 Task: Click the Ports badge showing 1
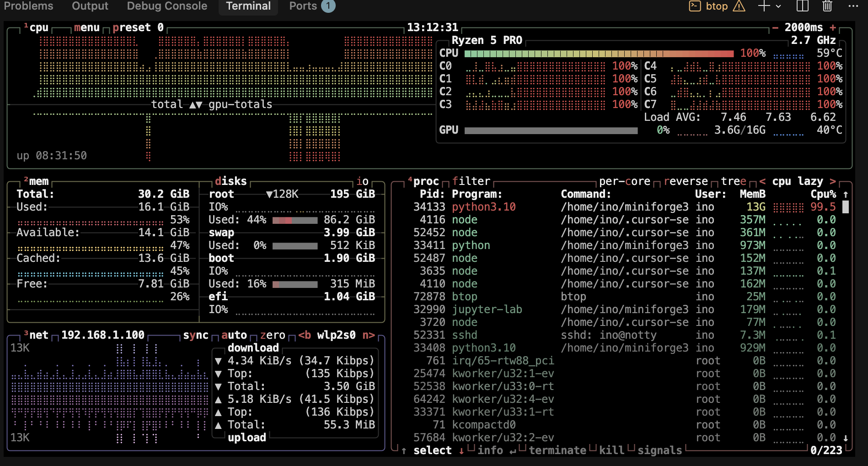[x=327, y=6]
